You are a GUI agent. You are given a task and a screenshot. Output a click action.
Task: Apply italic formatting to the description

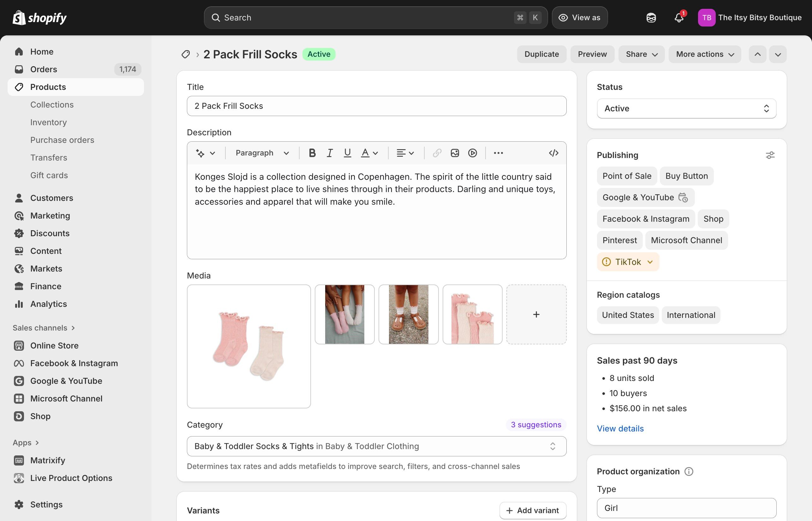[330, 153]
